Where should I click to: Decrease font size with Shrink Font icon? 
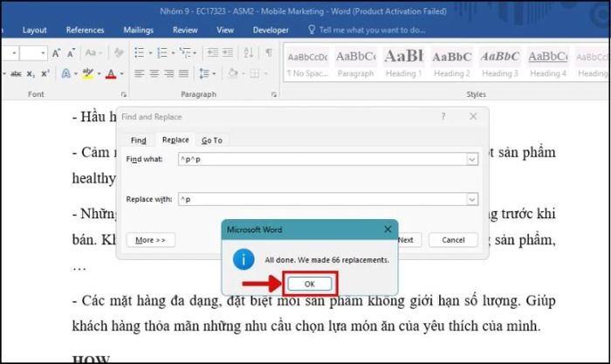tap(71, 52)
